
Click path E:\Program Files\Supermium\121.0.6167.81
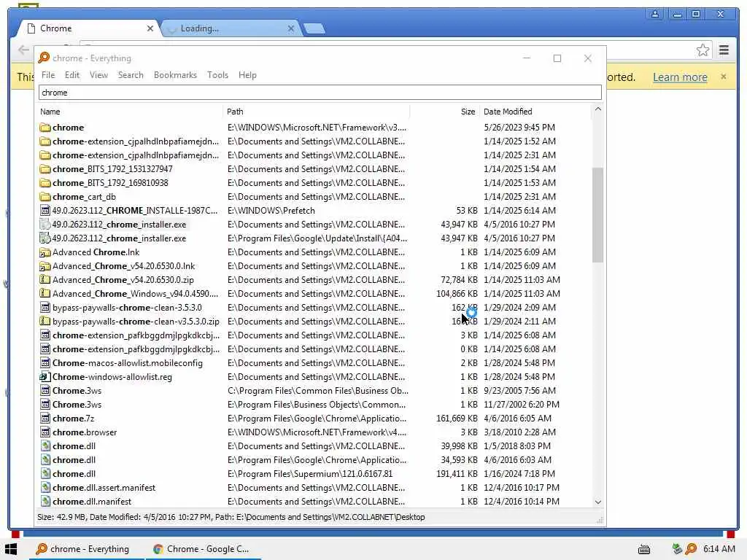[x=310, y=474]
